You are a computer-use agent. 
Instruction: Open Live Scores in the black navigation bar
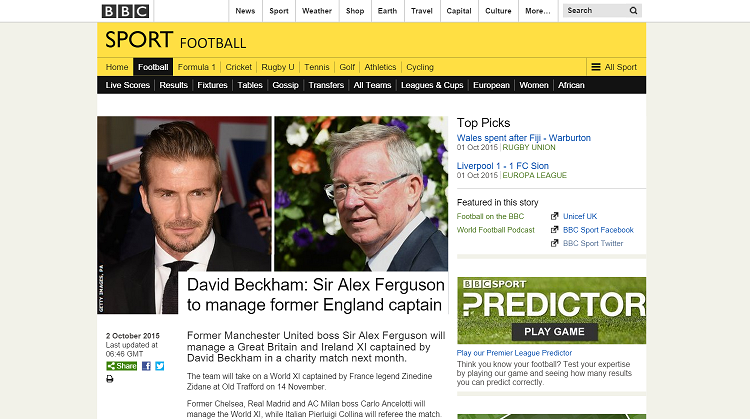click(128, 85)
